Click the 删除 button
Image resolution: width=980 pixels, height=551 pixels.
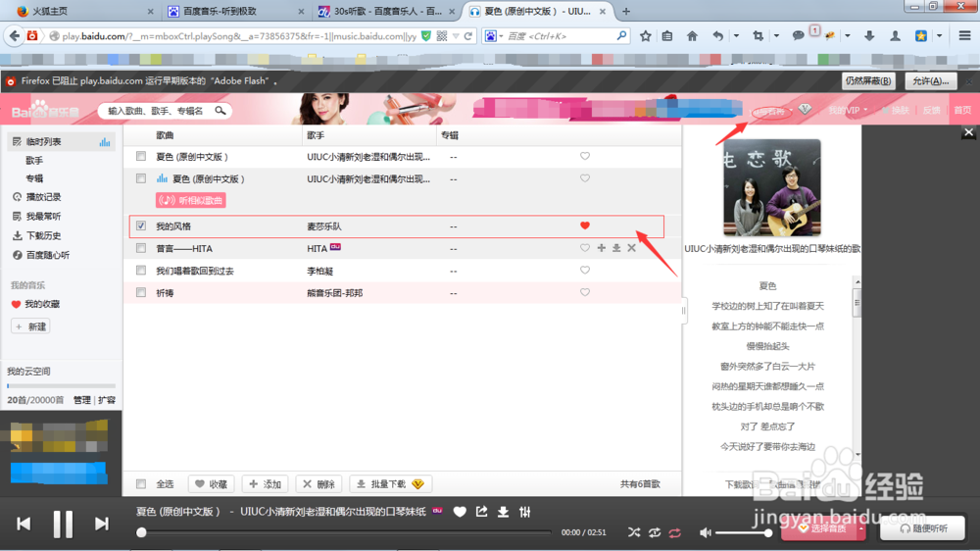[318, 484]
